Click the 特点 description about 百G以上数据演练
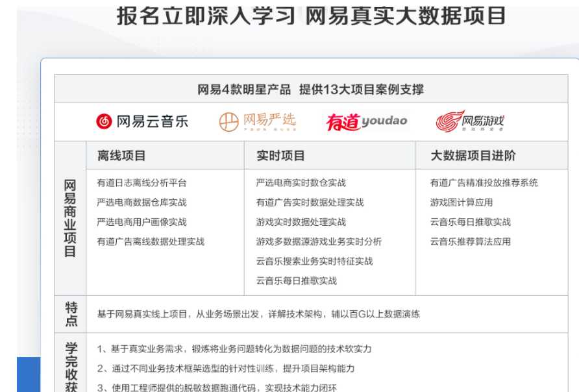 pyautogui.click(x=258, y=314)
